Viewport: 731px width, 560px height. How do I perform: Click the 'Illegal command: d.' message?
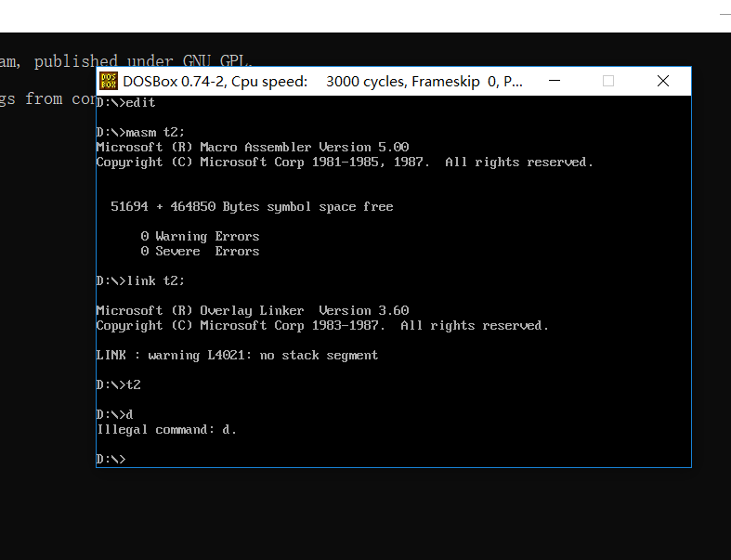pyautogui.click(x=166, y=429)
